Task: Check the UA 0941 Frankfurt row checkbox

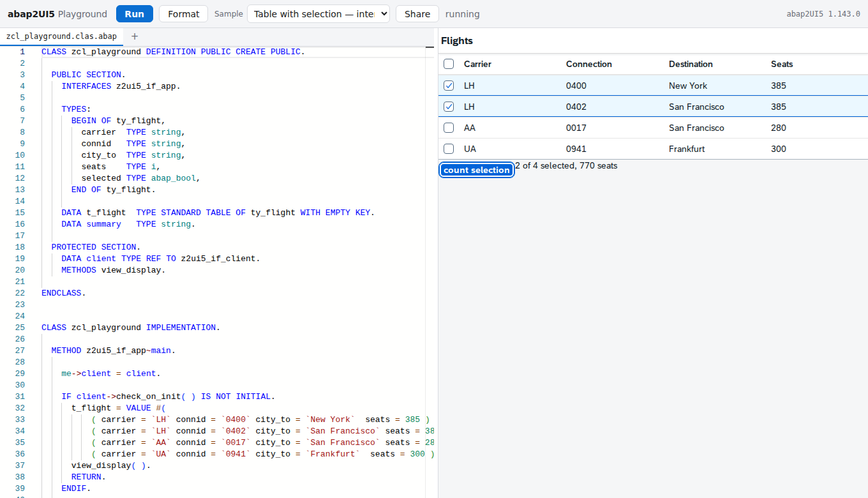Action: point(449,149)
